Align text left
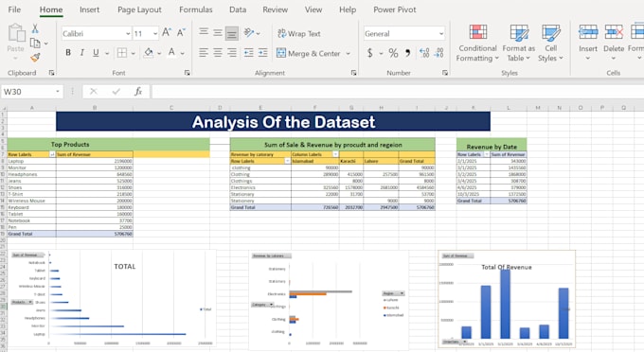This screenshot has width=644, height=352. click(204, 52)
